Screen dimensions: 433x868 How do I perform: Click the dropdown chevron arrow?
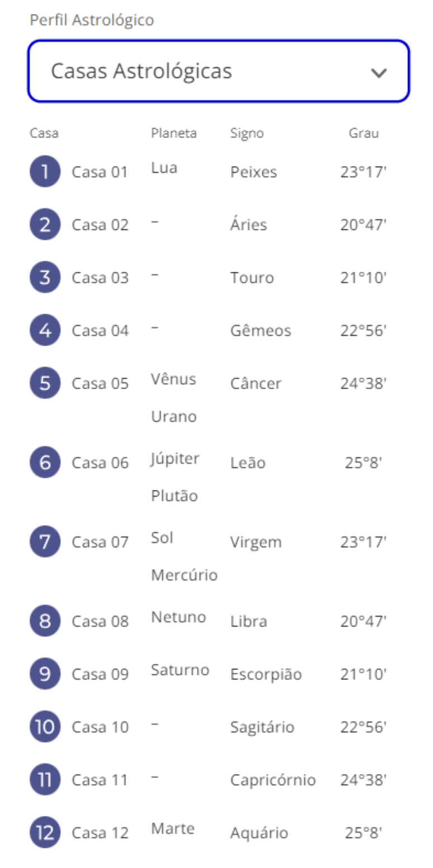[379, 73]
